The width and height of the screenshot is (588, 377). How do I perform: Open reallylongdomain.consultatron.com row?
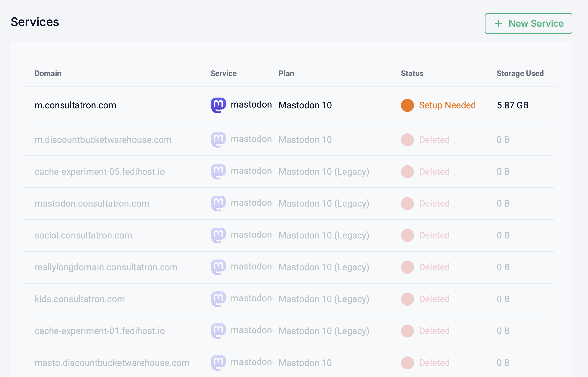pyautogui.click(x=106, y=267)
